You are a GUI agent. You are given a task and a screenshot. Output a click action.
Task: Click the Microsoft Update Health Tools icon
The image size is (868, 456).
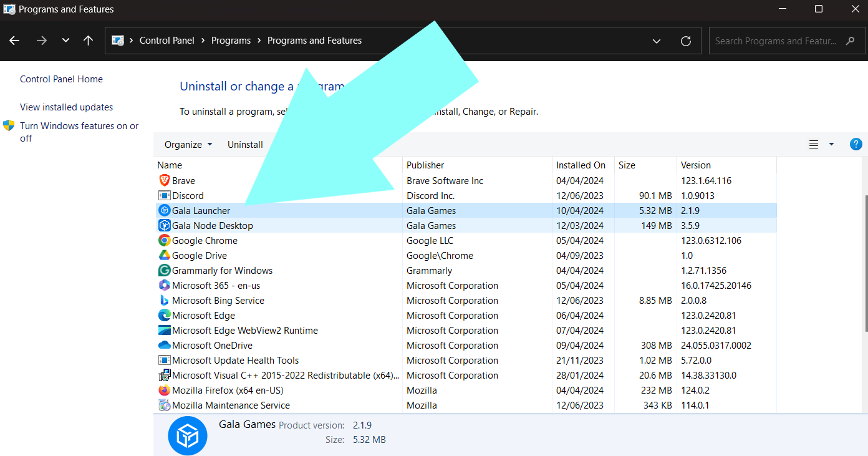click(x=164, y=360)
